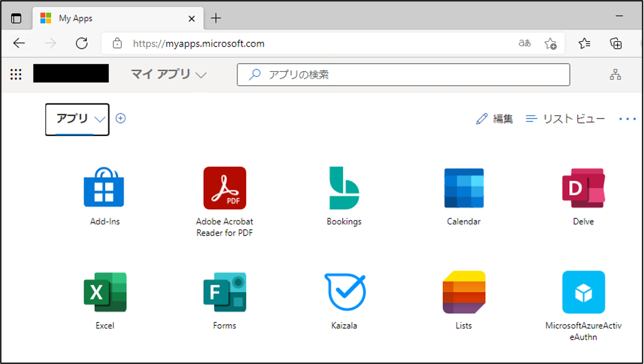Open the Calendar app icon

[464, 188]
